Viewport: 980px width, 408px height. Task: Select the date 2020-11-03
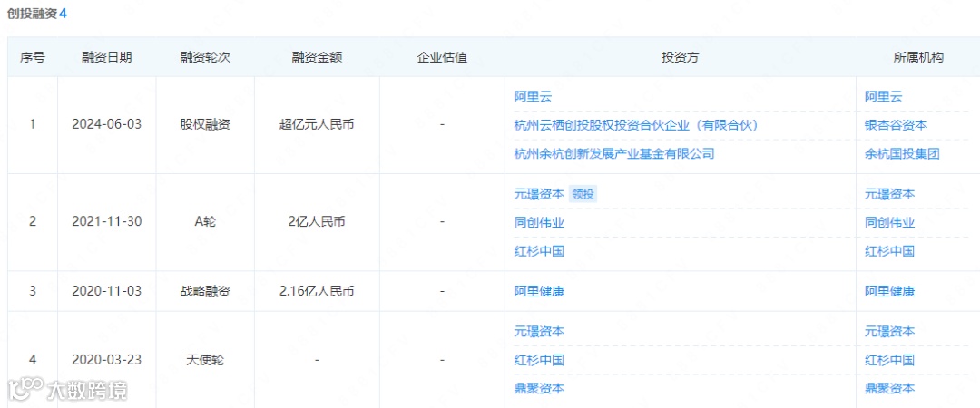pos(107,291)
